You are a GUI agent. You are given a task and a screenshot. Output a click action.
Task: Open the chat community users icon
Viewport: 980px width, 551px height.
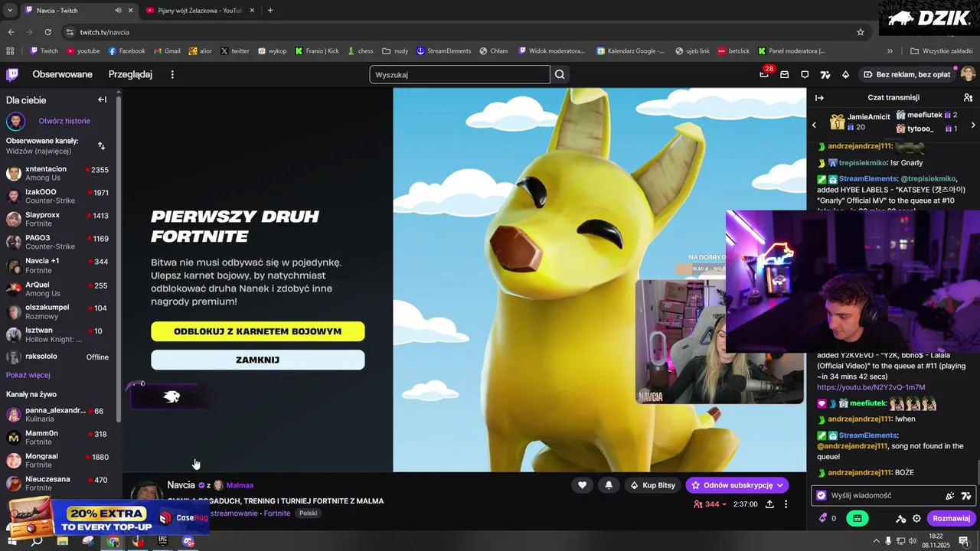(968, 98)
